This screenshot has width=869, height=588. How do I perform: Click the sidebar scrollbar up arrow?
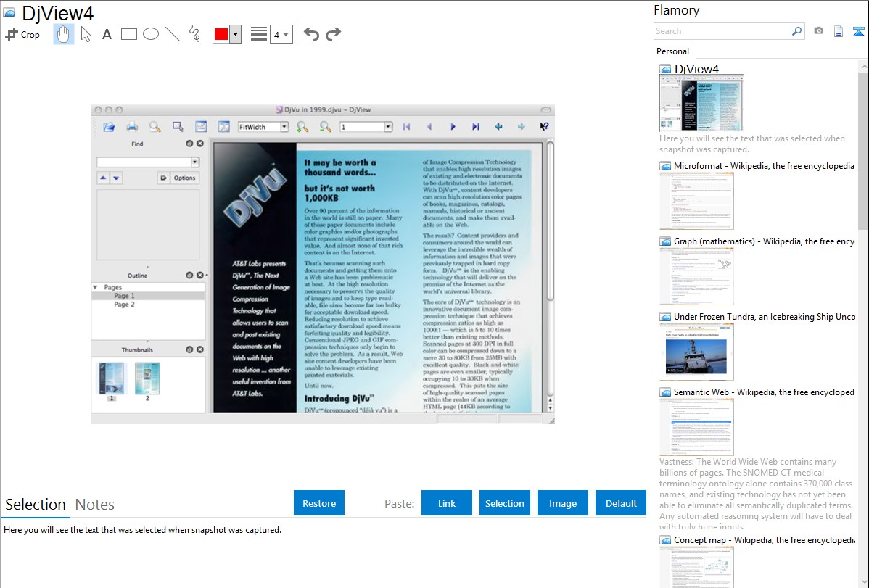click(863, 67)
